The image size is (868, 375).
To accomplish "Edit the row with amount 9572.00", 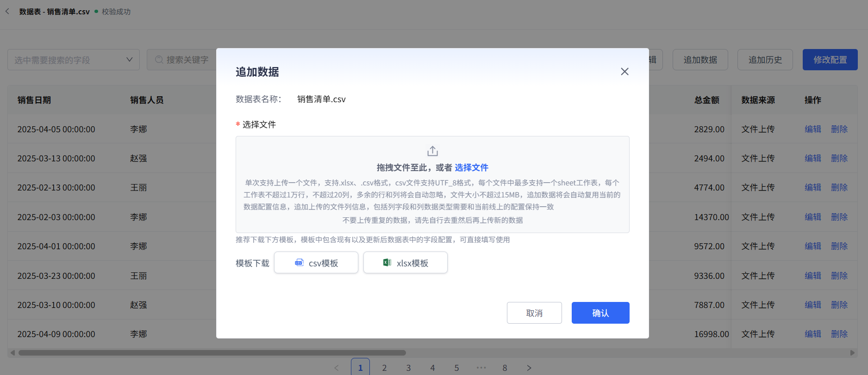I will click(813, 246).
